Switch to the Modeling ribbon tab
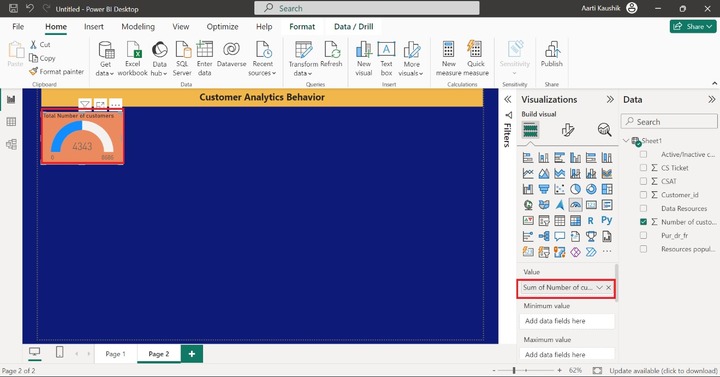Viewport: 720px width, 377px height. [x=138, y=27]
